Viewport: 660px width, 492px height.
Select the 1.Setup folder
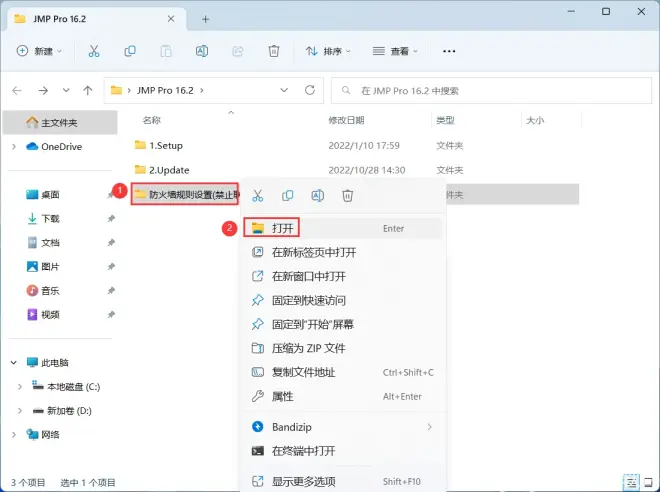tap(159, 146)
